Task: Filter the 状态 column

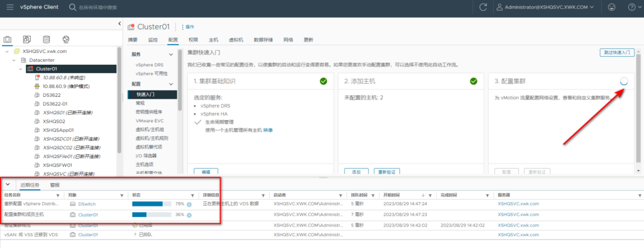Action: click(192, 195)
